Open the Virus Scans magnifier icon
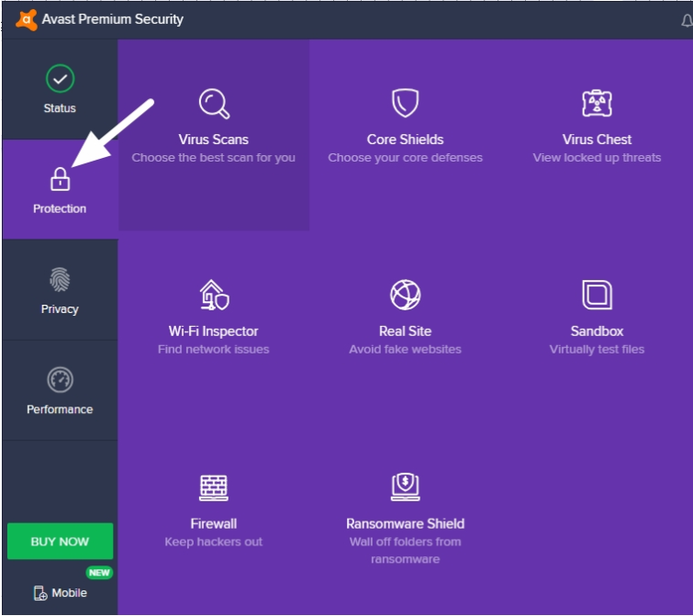This screenshot has height=616, width=693. [x=214, y=104]
